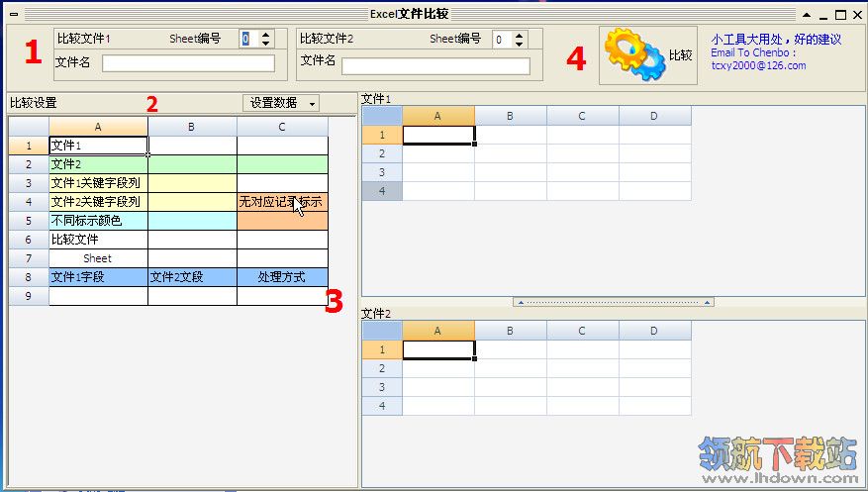Select cell 文件2关键字段列
Screen dimensions: 868x492
click(x=99, y=202)
